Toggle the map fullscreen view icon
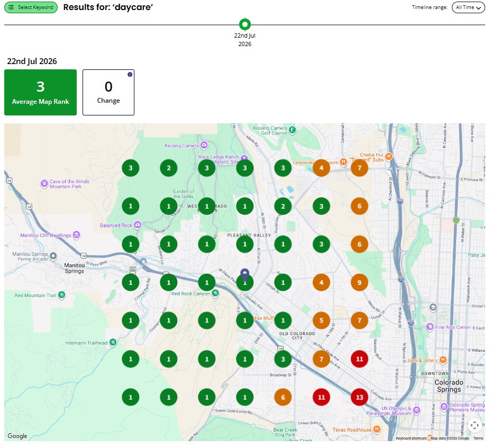 (475, 425)
